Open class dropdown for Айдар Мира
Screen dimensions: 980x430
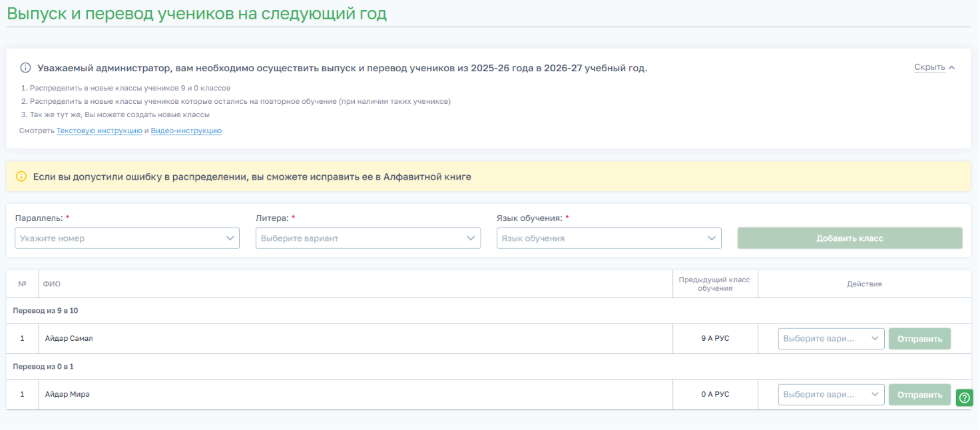click(832, 395)
